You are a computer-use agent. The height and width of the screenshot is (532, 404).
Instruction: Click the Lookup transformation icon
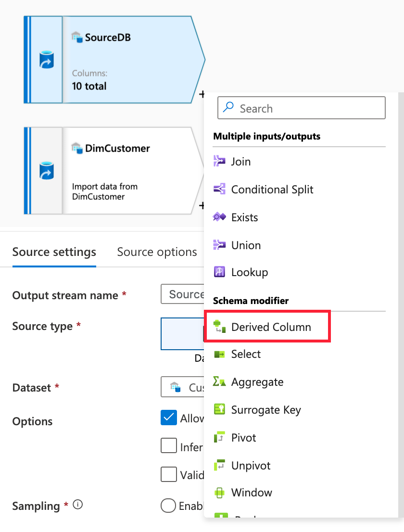click(x=219, y=272)
